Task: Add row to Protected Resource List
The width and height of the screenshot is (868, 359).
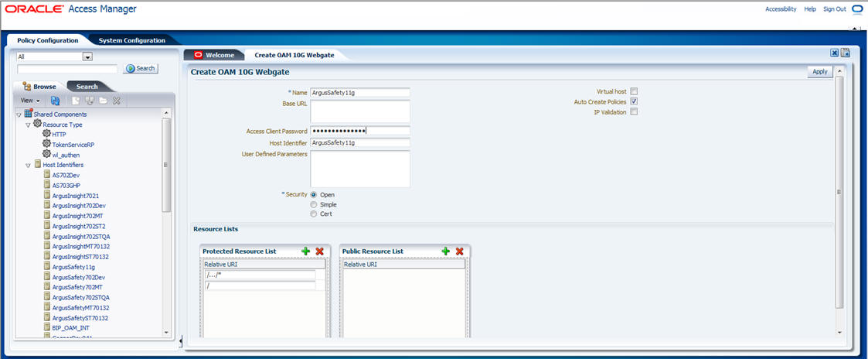Action: tap(305, 251)
